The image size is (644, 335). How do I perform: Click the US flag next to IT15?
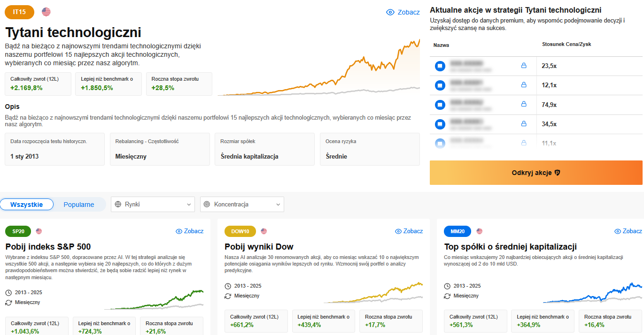click(x=46, y=12)
